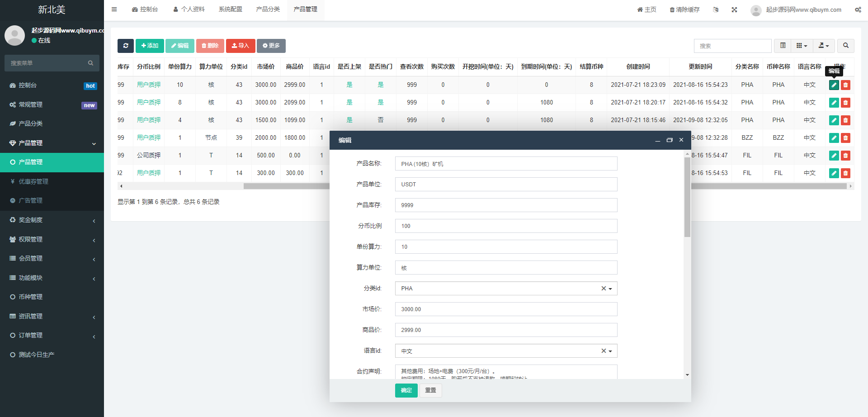Switch to the 系统配置 tab
The height and width of the screenshot is (417, 868).
click(231, 9)
